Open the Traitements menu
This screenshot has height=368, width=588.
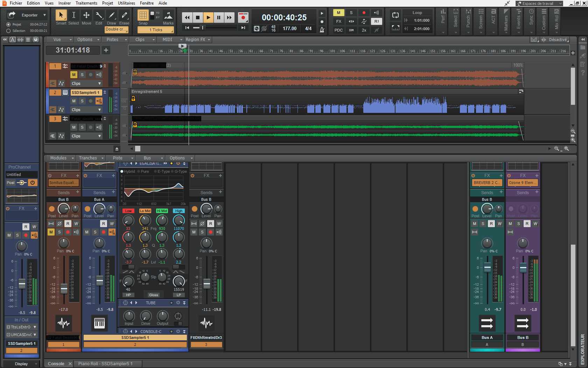[x=86, y=3]
